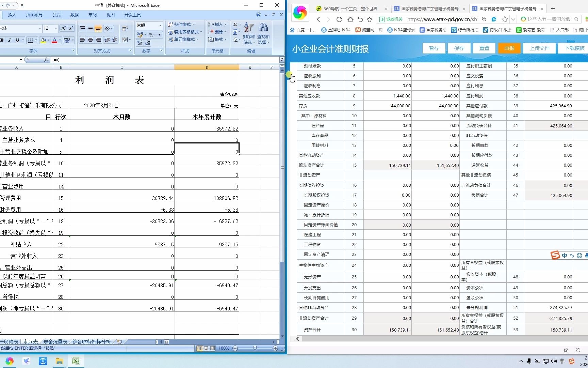This screenshot has width=588, height=368.
Task: Click the increase decimal icon
Action: point(140,43)
